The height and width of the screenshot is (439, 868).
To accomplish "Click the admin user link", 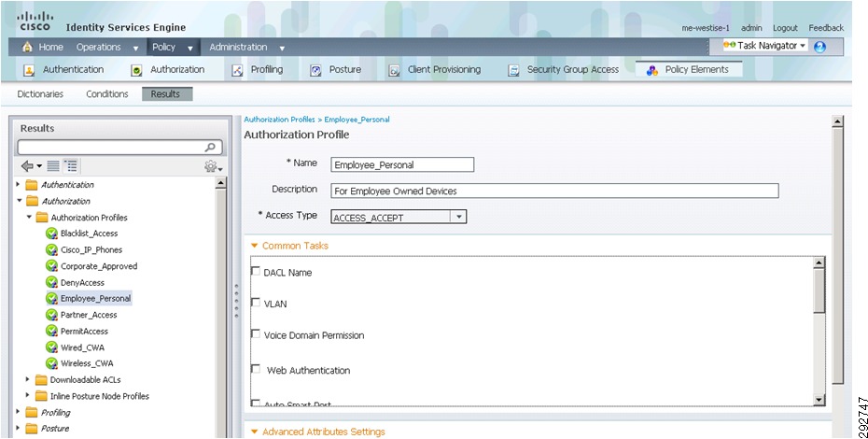I will [x=751, y=28].
